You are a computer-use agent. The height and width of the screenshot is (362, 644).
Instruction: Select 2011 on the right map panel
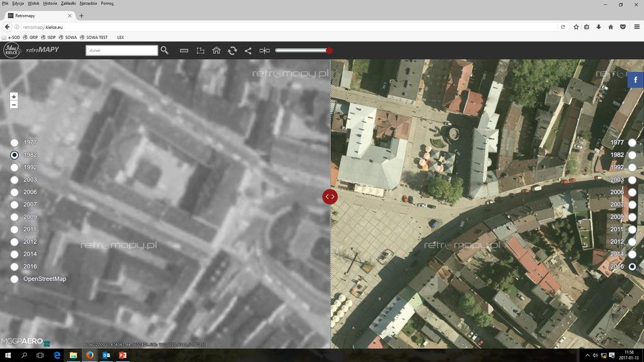pos(632,229)
